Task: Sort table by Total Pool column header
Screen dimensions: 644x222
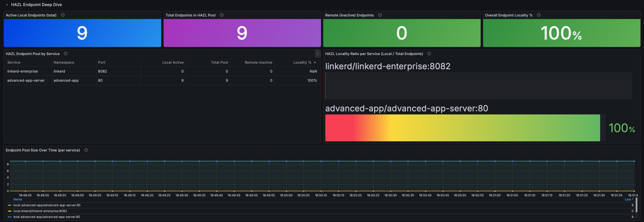Action: pos(219,62)
